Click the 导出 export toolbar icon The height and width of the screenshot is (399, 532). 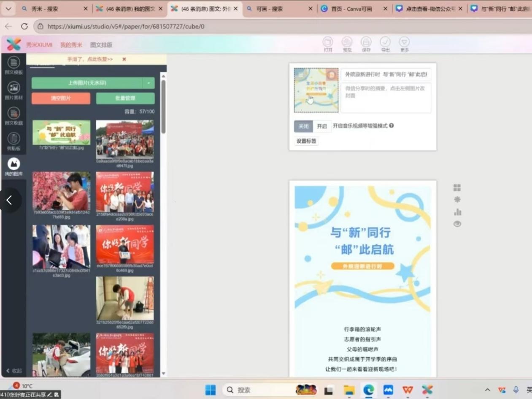click(385, 43)
